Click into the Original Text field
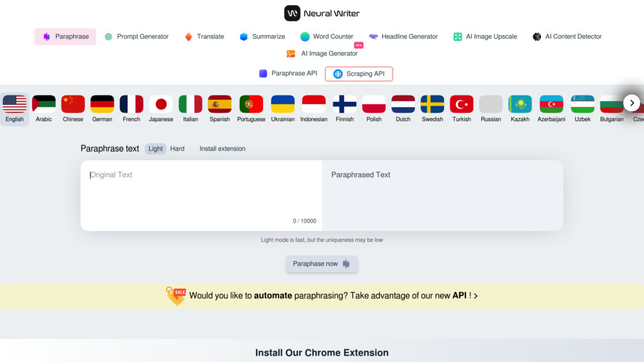644x362 pixels. tap(201, 195)
